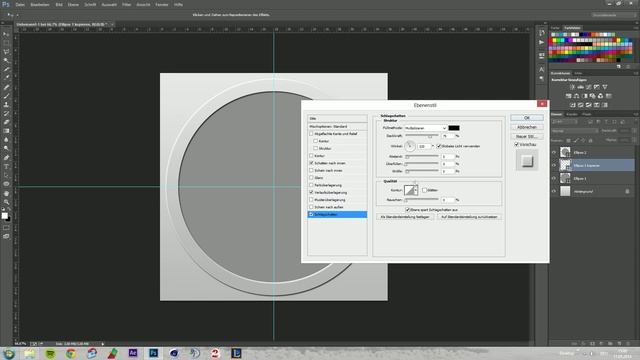Image resolution: width=640 pixels, height=360 pixels.
Task: Open the Datei menu
Action: (20, 4)
